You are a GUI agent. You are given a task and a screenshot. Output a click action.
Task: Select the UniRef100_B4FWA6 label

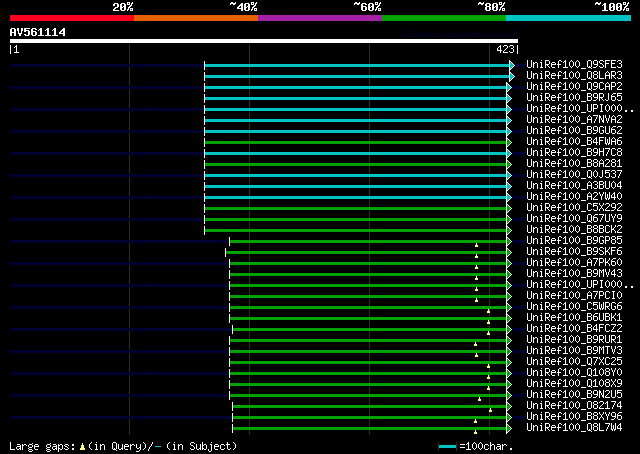point(574,142)
